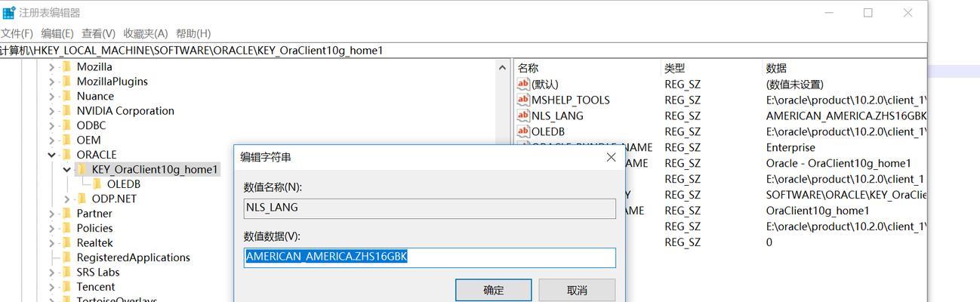This screenshot has width=980, height=302.
Task: Select the Policies folder icon
Action: coord(66,228)
